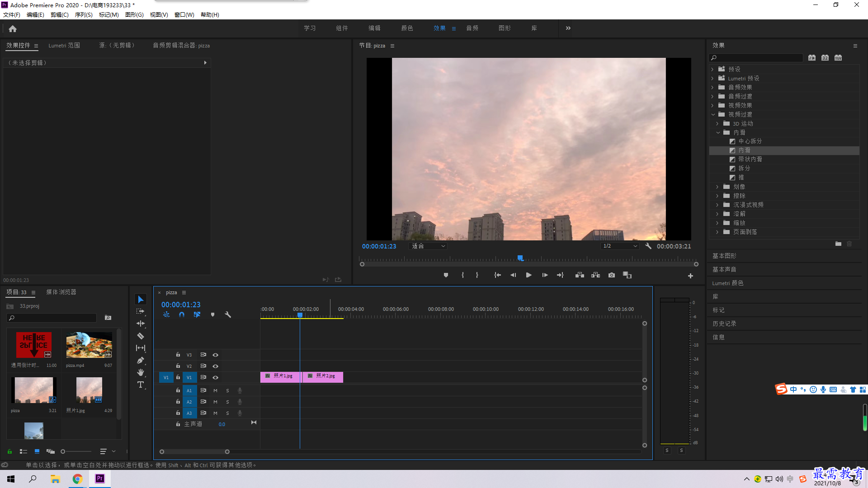The width and height of the screenshot is (868, 488).
Task: Solo audio track A2
Action: pyautogui.click(x=227, y=402)
